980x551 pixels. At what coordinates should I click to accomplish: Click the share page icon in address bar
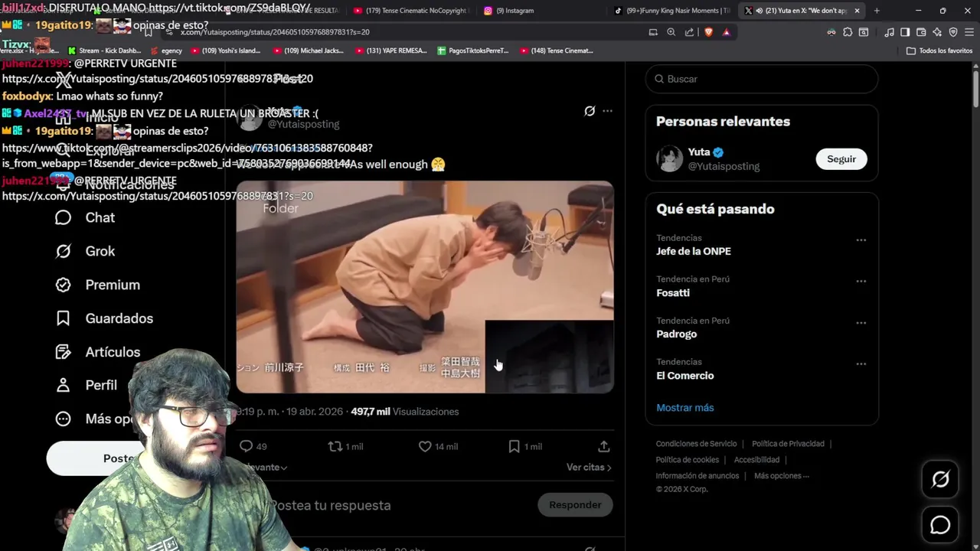pyautogui.click(x=690, y=32)
